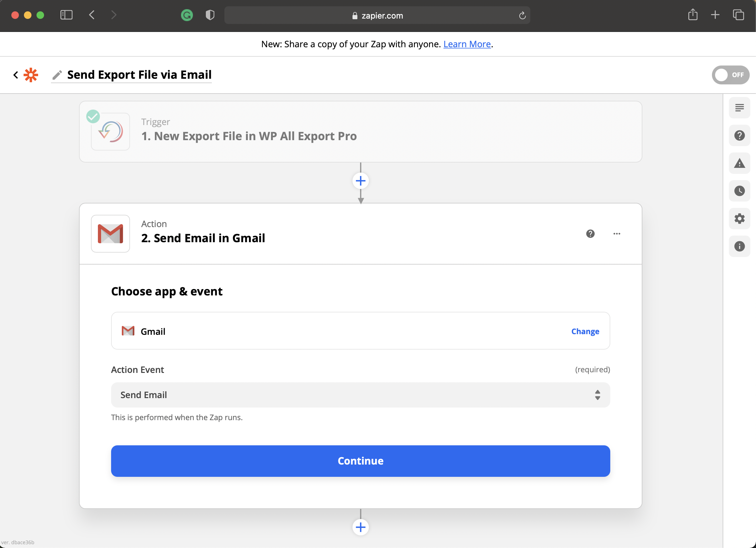Click the Gmail action step icon
756x548 pixels.
pos(110,233)
